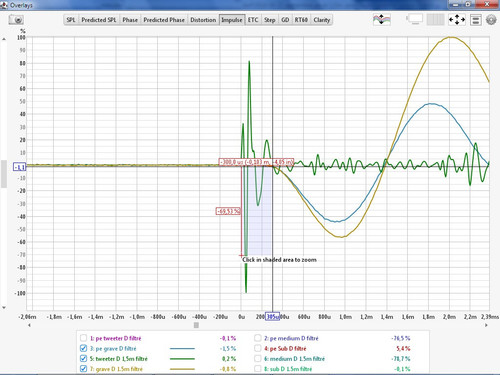Click the Overlays window title icon

pos(4,5)
